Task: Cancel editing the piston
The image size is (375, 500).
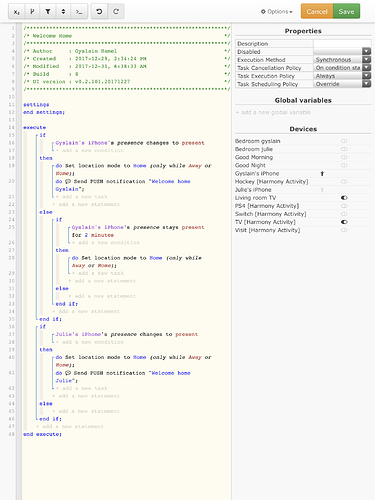Action: (317, 11)
